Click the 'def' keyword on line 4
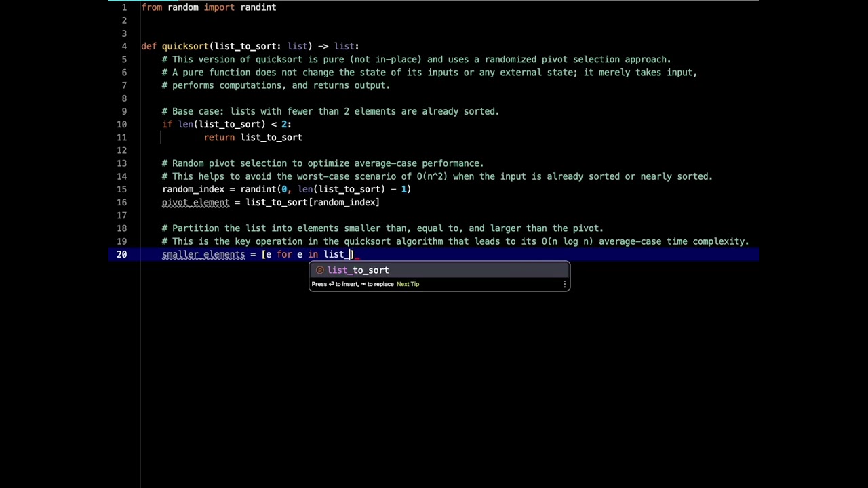 pyautogui.click(x=149, y=47)
